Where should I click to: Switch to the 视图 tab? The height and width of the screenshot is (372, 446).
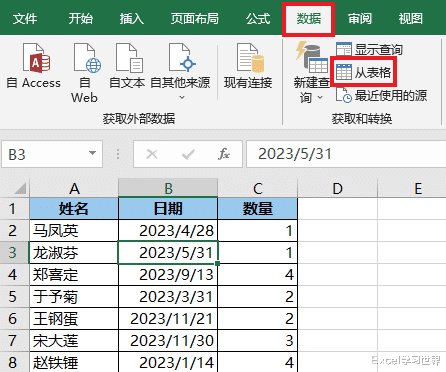click(411, 18)
